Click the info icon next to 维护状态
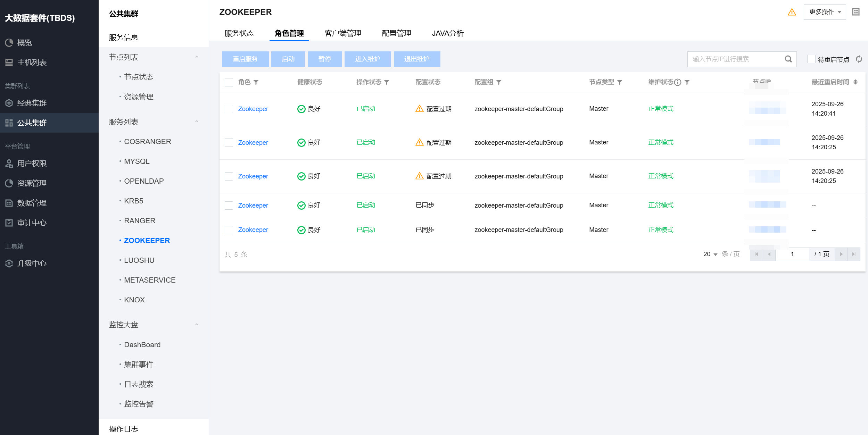Screen dimensions: 868x435 [x=677, y=82]
